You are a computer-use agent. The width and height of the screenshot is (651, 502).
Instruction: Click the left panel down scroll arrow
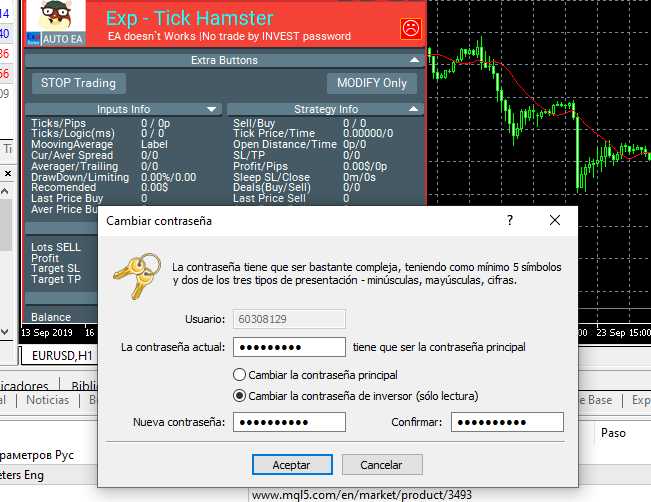pos(5,332)
